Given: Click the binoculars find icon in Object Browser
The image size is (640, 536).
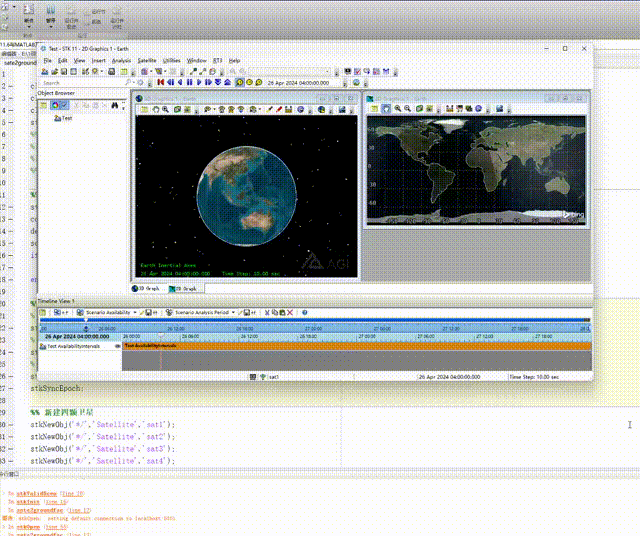Looking at the screenshot, I should coord(115,105).
